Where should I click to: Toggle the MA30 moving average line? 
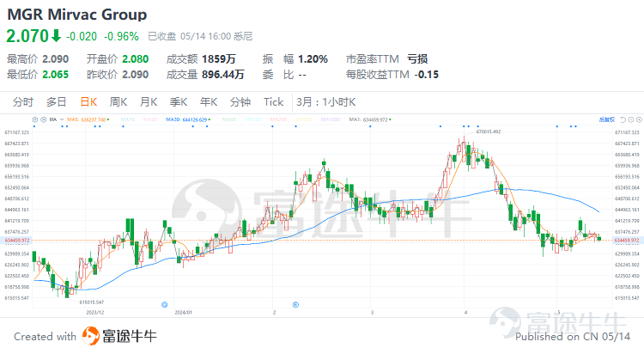click(186, 119)
